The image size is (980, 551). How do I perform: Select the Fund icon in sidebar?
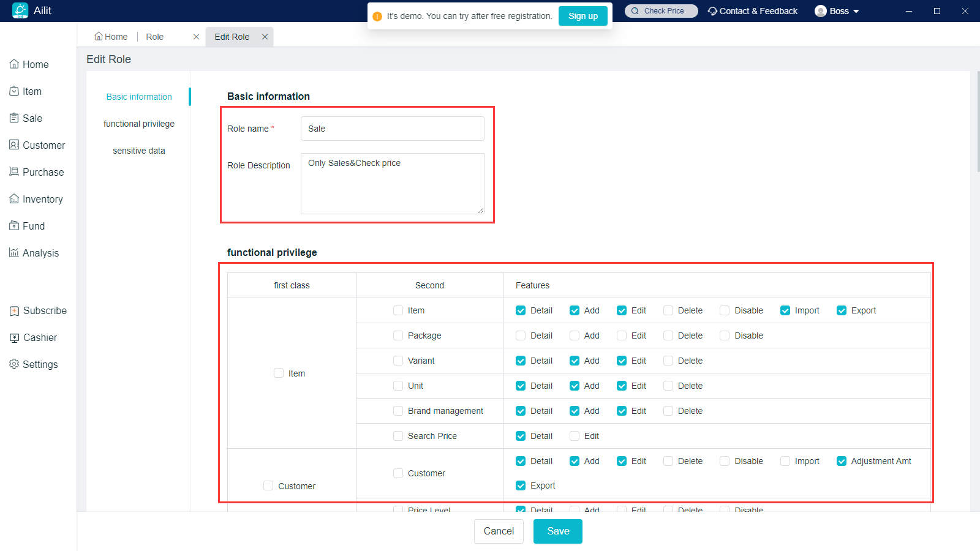[14, 226]
